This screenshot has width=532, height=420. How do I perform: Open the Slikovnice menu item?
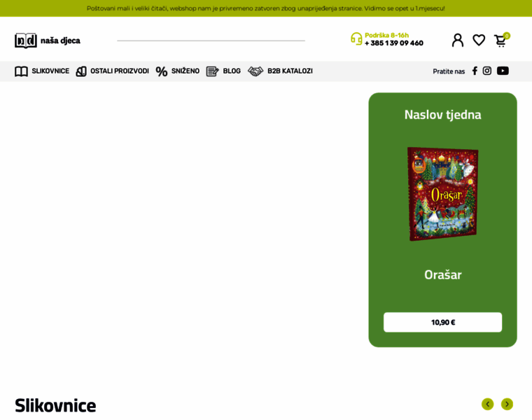42,71
